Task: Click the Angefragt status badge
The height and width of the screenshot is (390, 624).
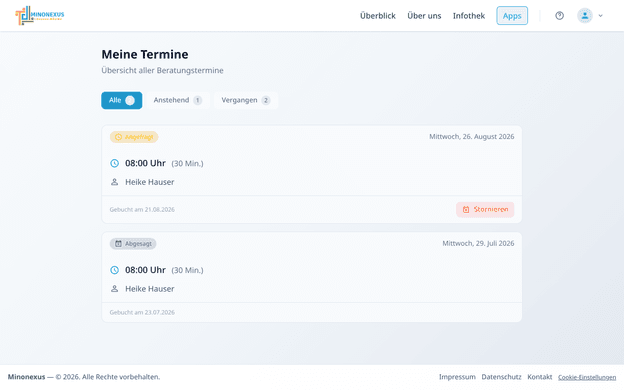Action: (x=134, y=137)
